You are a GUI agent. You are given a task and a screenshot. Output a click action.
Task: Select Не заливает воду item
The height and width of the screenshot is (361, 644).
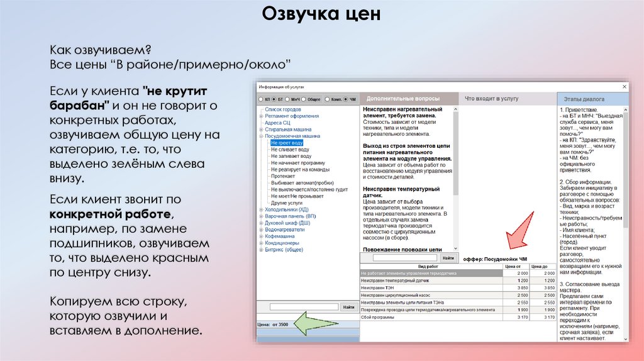coord(291,156)
